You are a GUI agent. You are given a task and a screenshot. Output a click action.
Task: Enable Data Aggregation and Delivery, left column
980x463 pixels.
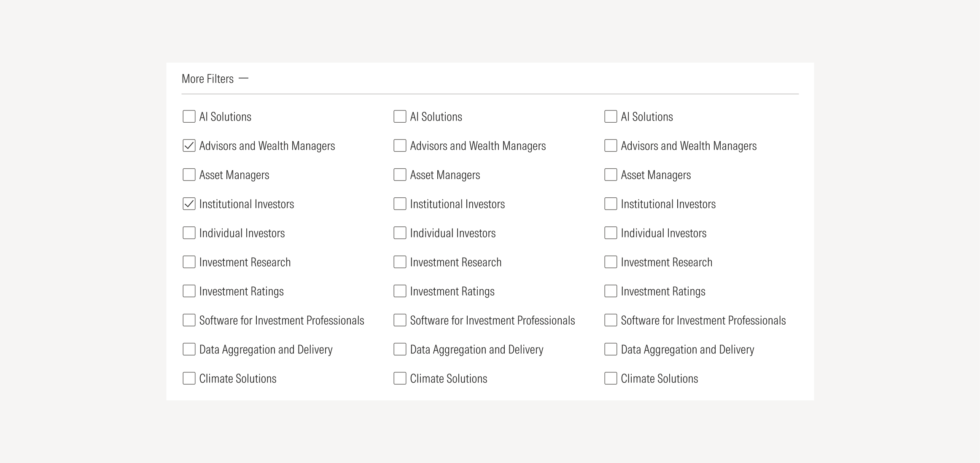coord(189,349)
